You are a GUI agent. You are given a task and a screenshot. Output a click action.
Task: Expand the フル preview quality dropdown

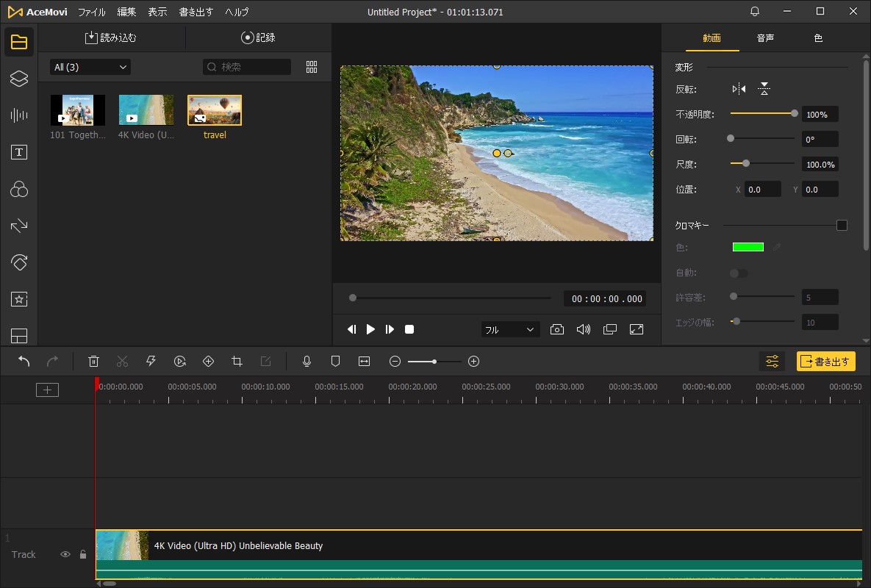(510, 330)
